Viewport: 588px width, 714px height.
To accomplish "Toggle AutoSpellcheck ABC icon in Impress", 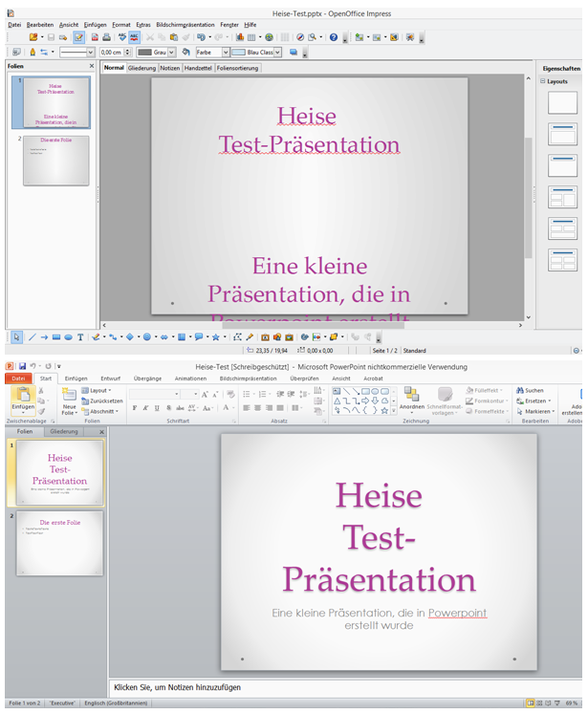I will [x=135, y=37].
